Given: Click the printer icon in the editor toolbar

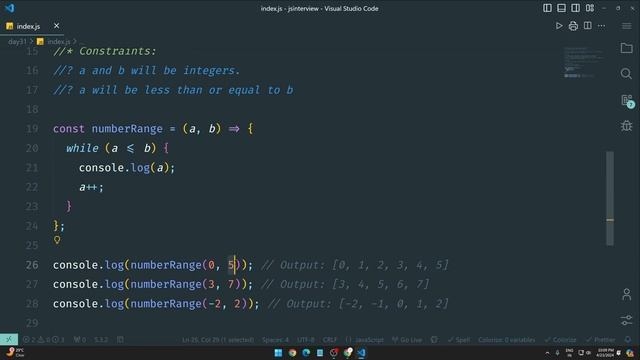Looking at the screenshot, I should coord(573,26).
